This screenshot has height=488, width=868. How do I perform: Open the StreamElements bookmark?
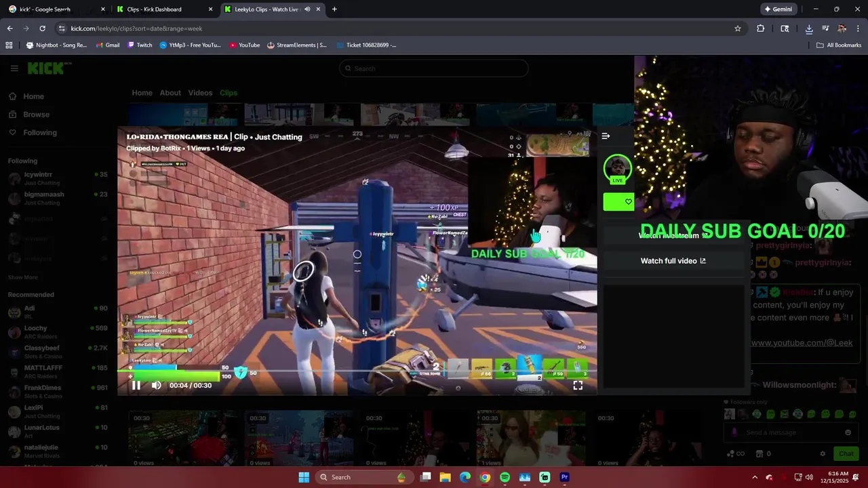(x=297, y=45)
